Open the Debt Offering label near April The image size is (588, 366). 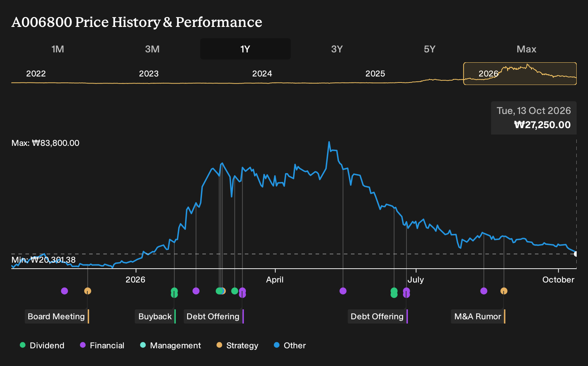[x=214, y=316]
